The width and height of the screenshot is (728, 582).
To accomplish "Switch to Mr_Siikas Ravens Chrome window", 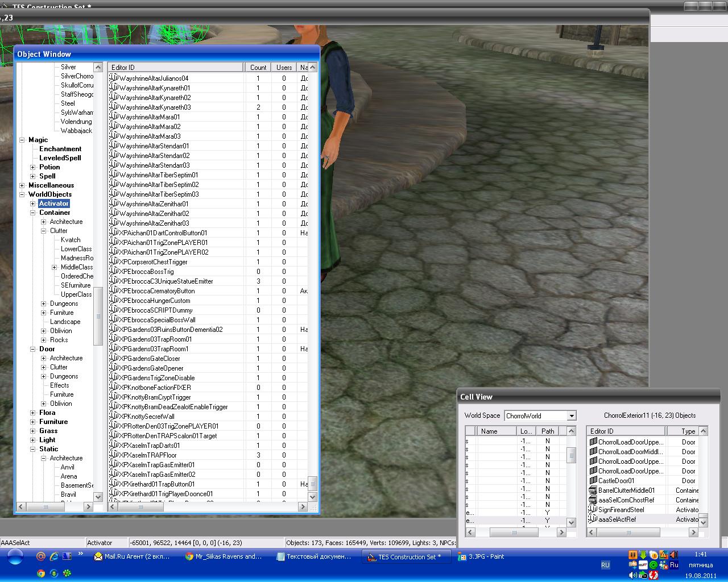I will point(225,557).
